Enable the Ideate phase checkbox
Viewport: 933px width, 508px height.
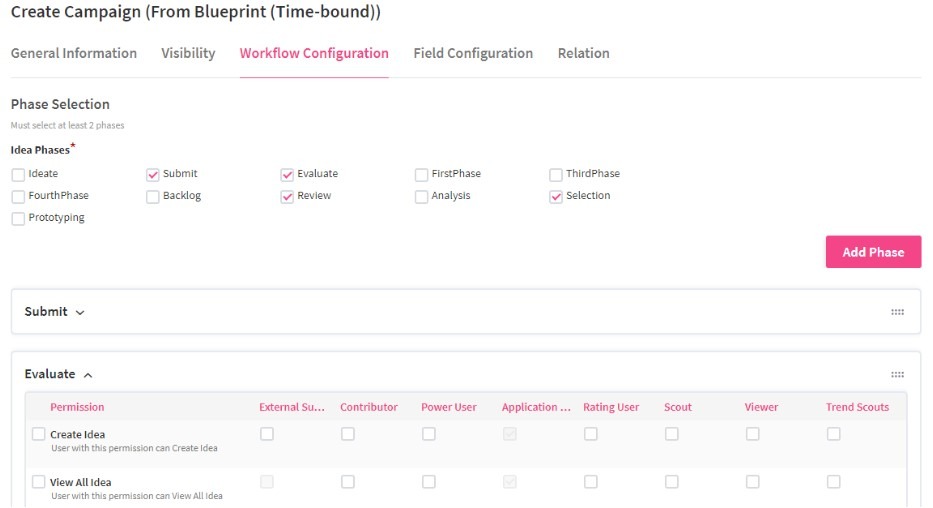pos(18,175)
